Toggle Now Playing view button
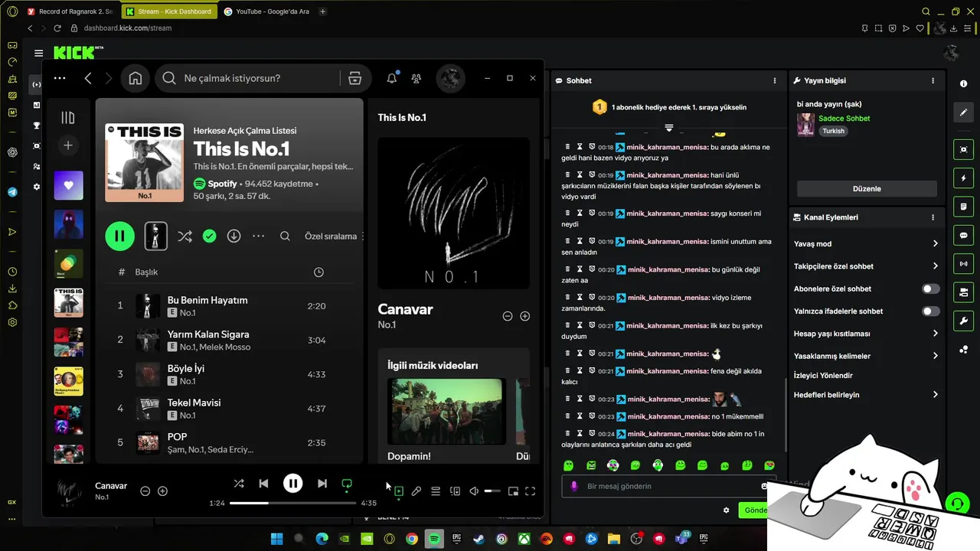The width and height of the screenshot is (980, 551). (x=398, y=491)
